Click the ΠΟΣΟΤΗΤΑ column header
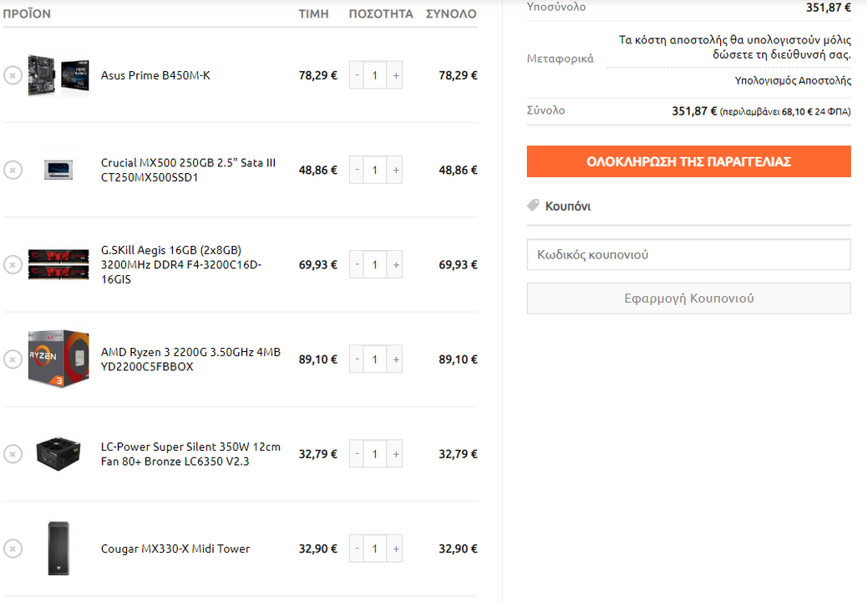The width and height of the screenshot is (868, 602). pos(381,14)
